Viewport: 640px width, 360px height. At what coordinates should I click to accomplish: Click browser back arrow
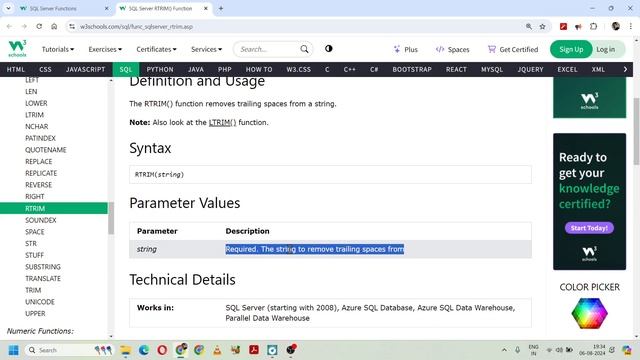tap(9, 27)
